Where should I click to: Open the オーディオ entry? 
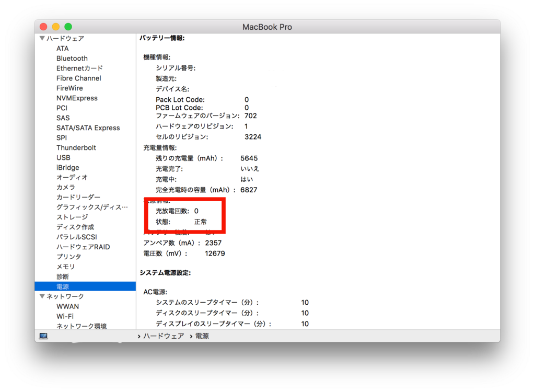click(72, 177)
